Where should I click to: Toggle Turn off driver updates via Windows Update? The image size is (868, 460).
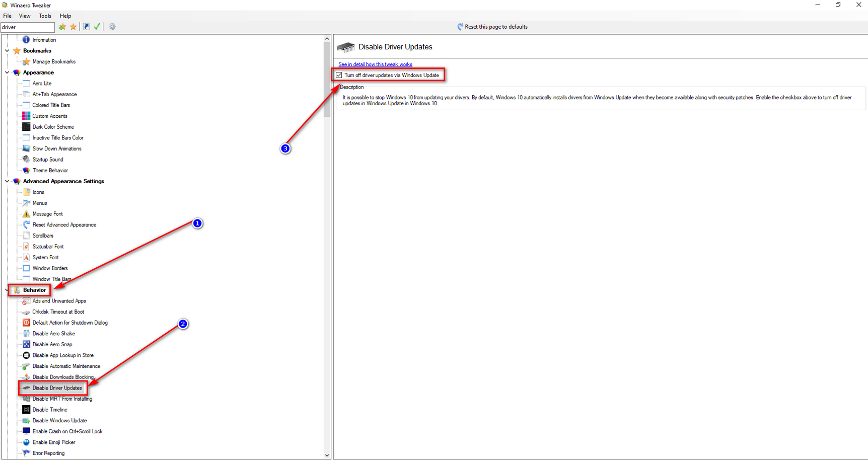click(339, 75)
